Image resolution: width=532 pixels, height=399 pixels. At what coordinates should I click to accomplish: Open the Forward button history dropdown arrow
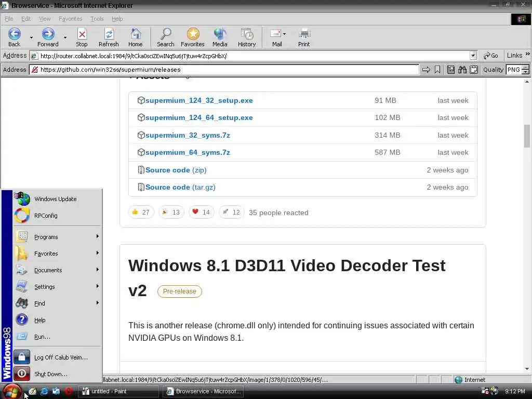pyautogui.click(x=65, y=37)
